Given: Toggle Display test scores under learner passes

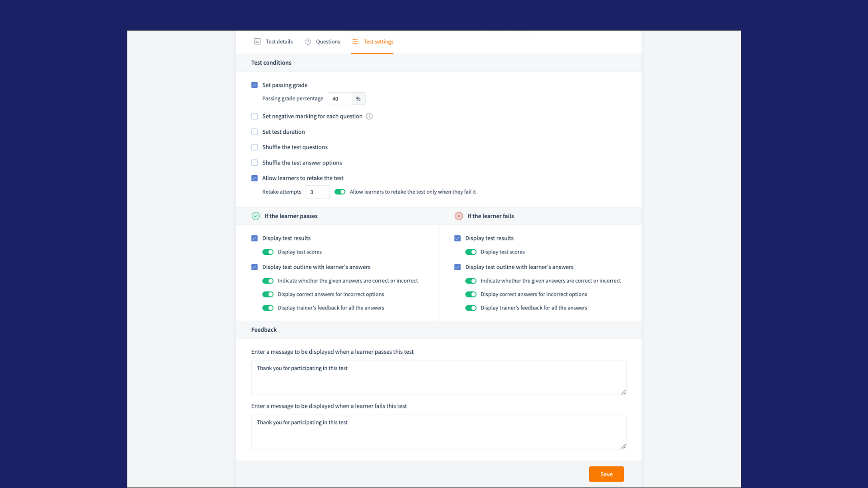Looking at the screenshot, I should 268,252.
